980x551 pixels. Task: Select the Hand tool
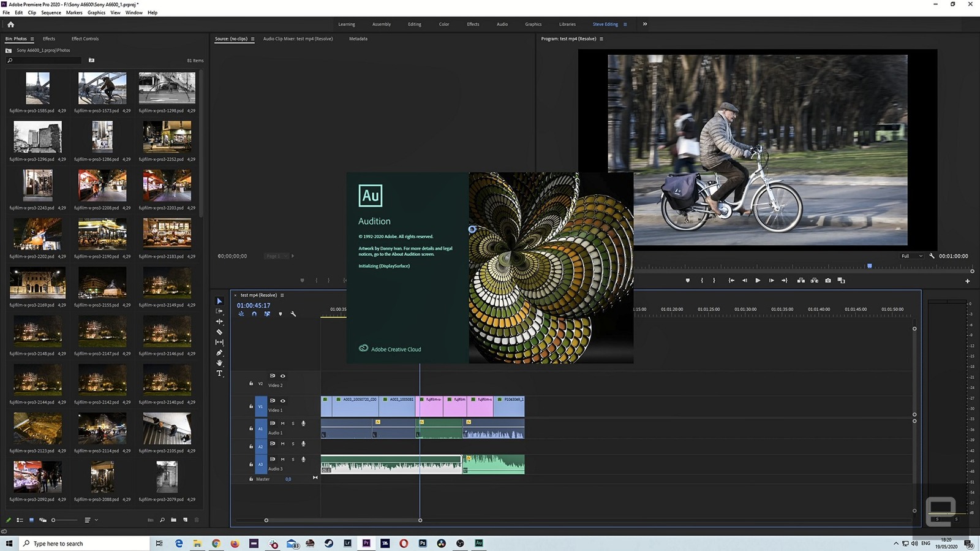(219, 363)
